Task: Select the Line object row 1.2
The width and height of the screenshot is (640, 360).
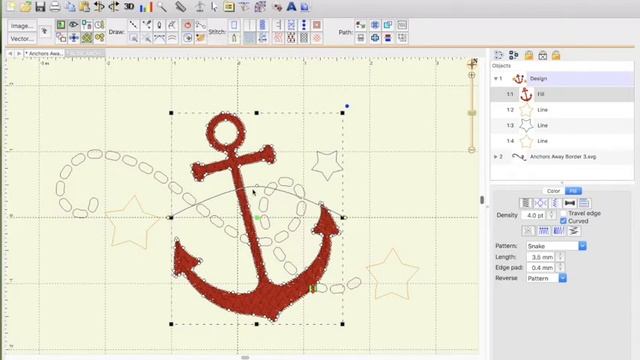Action: click(562, 109)
